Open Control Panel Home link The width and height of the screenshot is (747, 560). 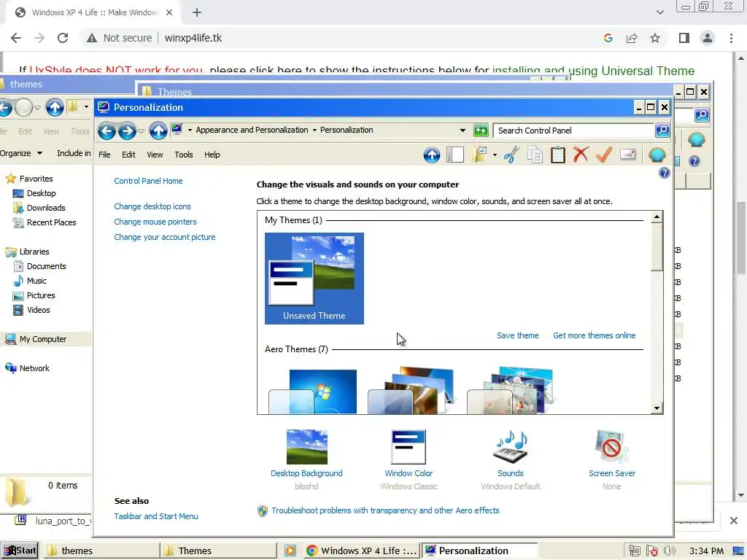coord(148,181)
